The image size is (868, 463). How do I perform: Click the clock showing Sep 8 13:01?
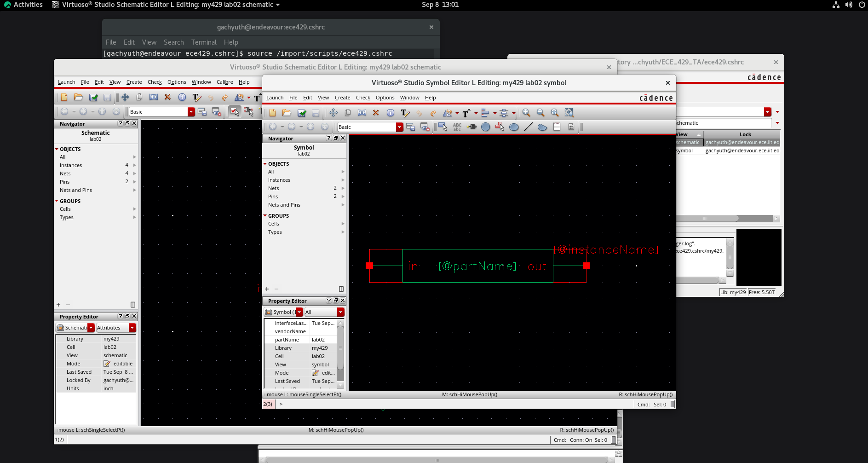point(440,5)
